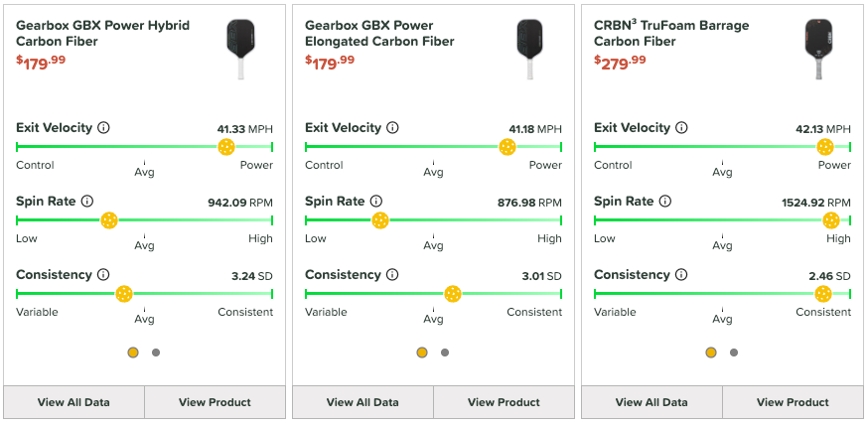Click Consistency info icon on Gearbox Elongated card

click(392, 275)
